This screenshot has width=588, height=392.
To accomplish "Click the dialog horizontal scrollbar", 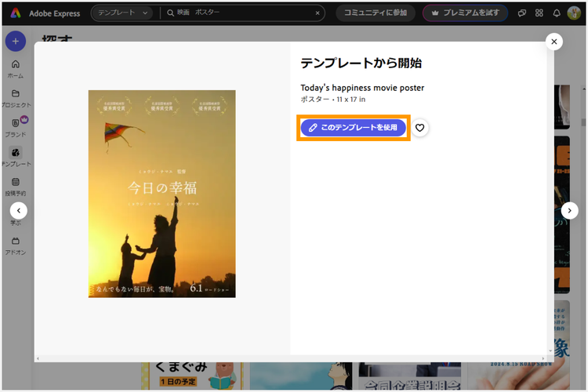I will tap(290, 358).
